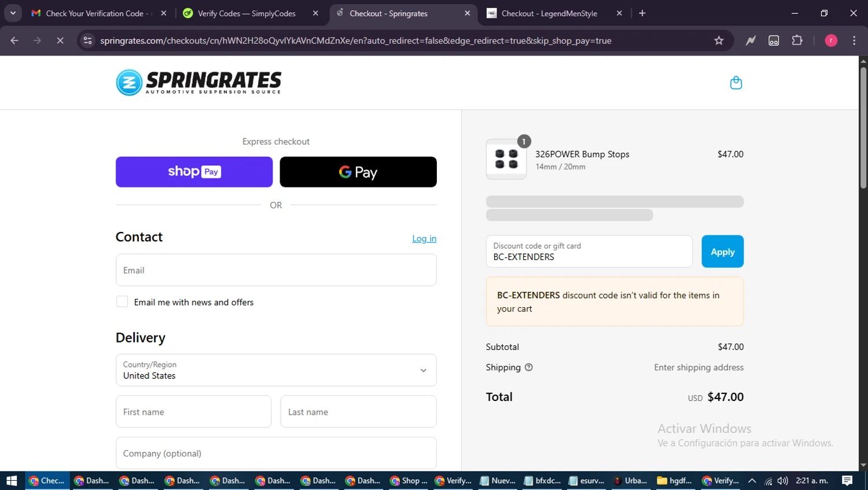Open the Shipping help question mark icon
The height and width of the screenshot is (490, 868).
[528, 367]
